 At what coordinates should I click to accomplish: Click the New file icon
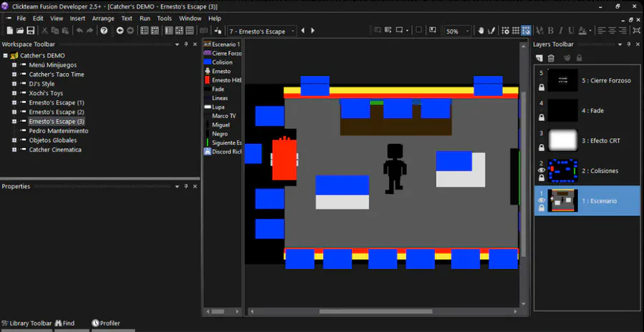[10, 30]
